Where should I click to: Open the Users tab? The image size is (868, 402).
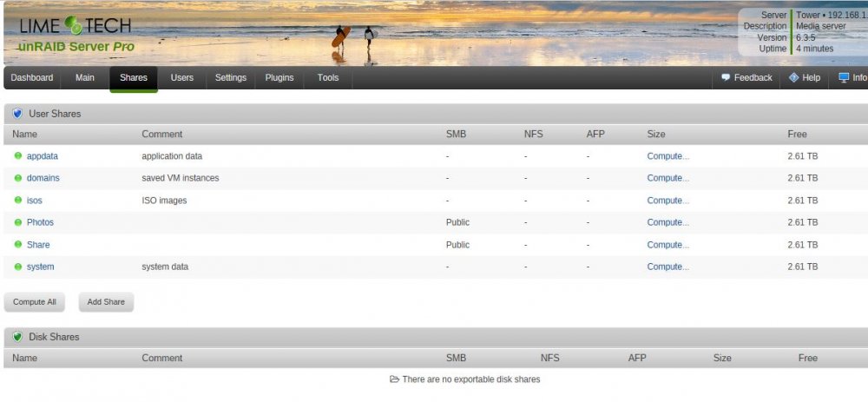coord(182,77)
